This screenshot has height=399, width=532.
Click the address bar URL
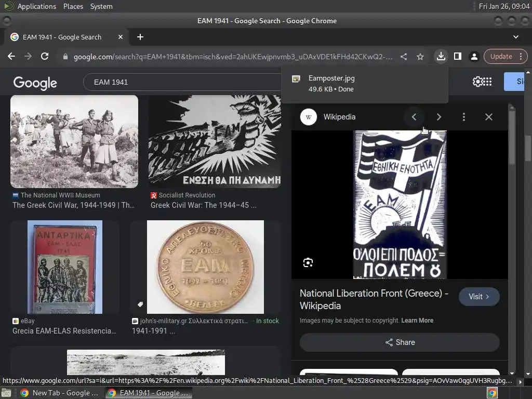click(x=233, y=57)
